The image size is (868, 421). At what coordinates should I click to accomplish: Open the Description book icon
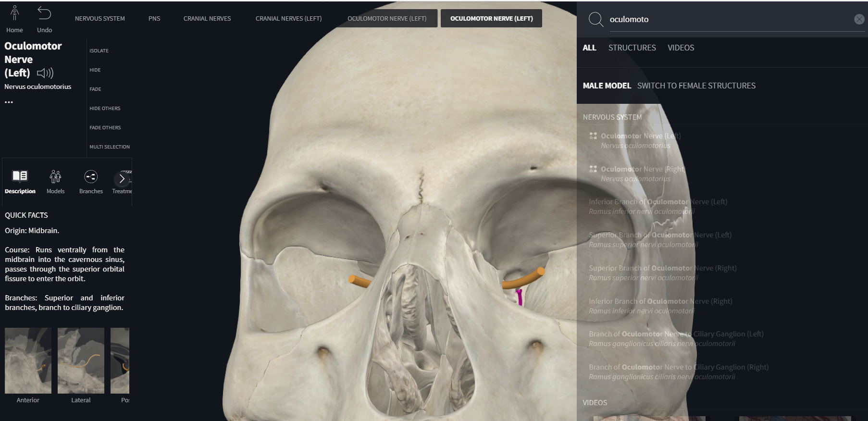pos(20,176)
